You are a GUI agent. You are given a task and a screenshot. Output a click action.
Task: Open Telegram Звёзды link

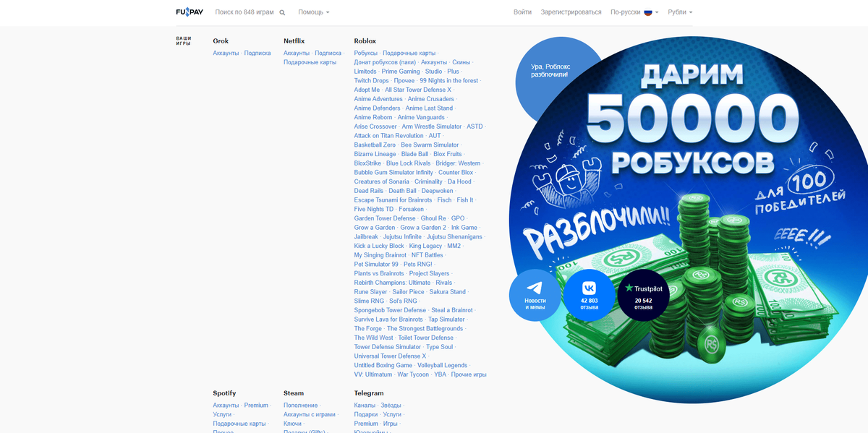tap(391, 406)
